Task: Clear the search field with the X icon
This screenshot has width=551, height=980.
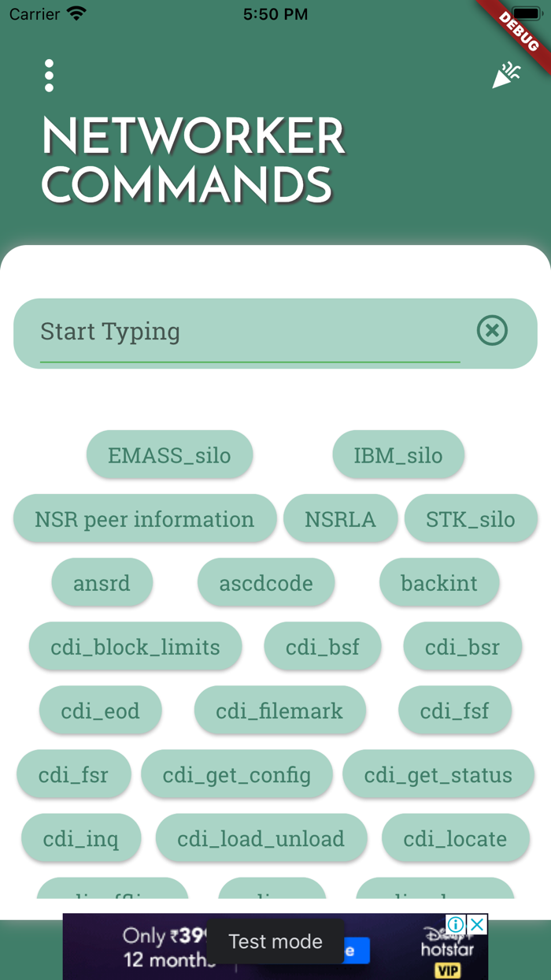Action: coord(492,331)
